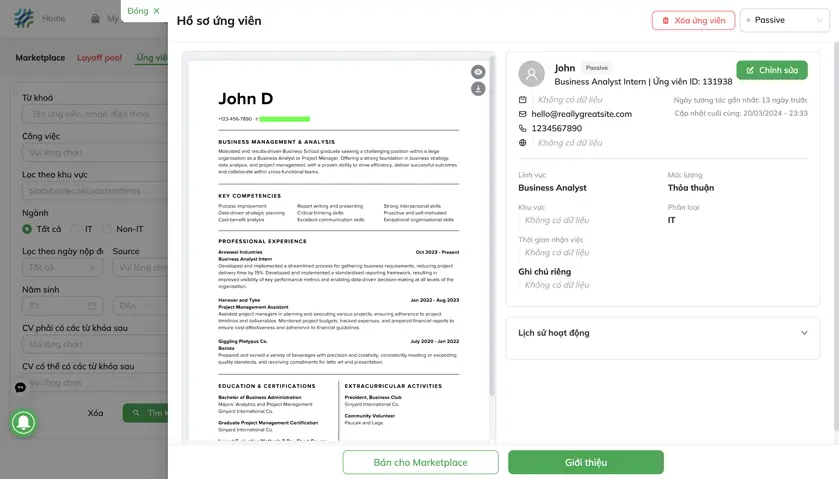839x479 pixels.
Task: Click the phone icon beside 1234567890
Action: pyautogui.click(x=523, y=128)
